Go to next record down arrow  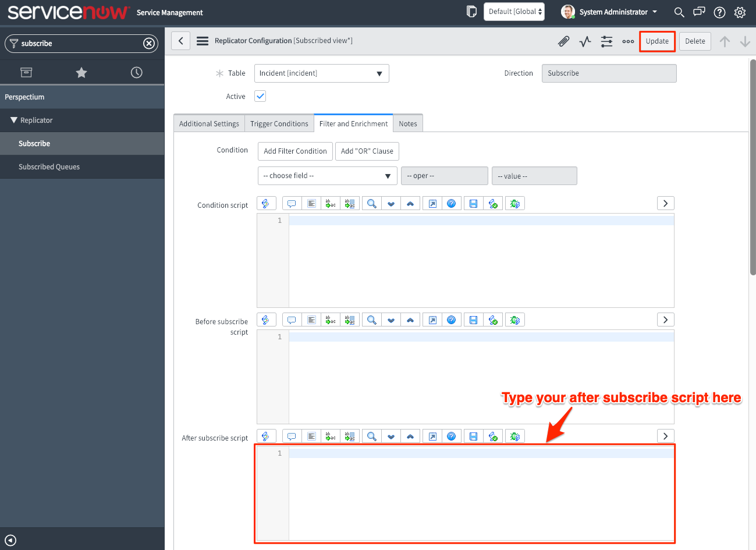click(x=745, y=41)
